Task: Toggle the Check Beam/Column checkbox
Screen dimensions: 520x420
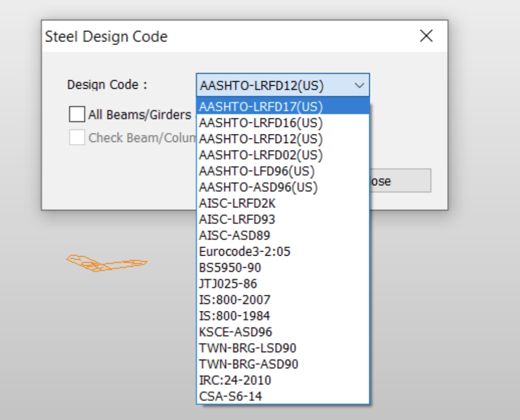Action: [x=77, y=137]
